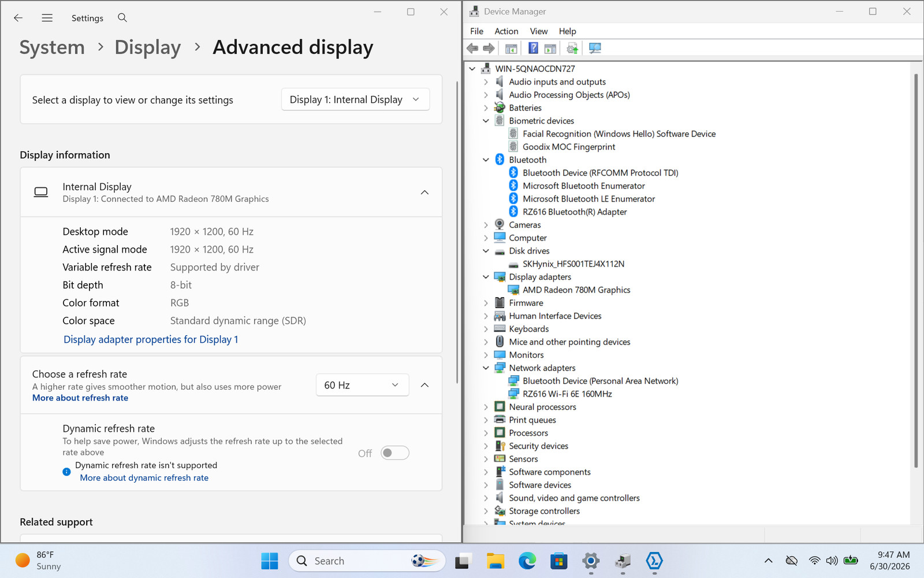Viewport: 924px width, 578px height.
Task: Click the More about dynamic refresh rate link
Action: pyautogui.click(x=144, y=478)
